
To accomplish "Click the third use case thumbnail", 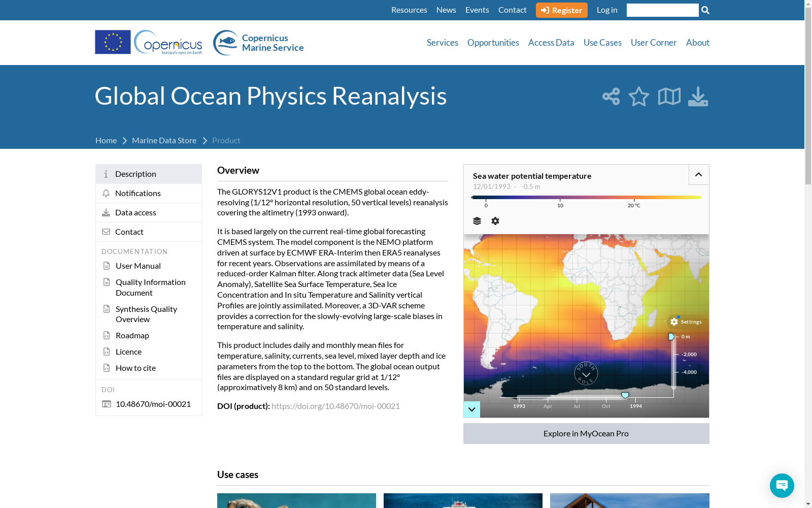I will pyautogui.click(x=630, y=500).
